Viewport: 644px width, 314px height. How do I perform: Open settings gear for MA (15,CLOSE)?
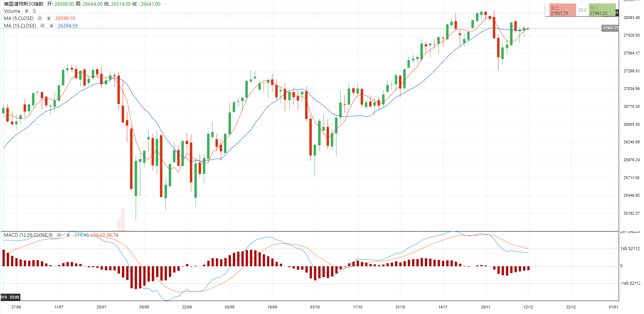[43, 26]
